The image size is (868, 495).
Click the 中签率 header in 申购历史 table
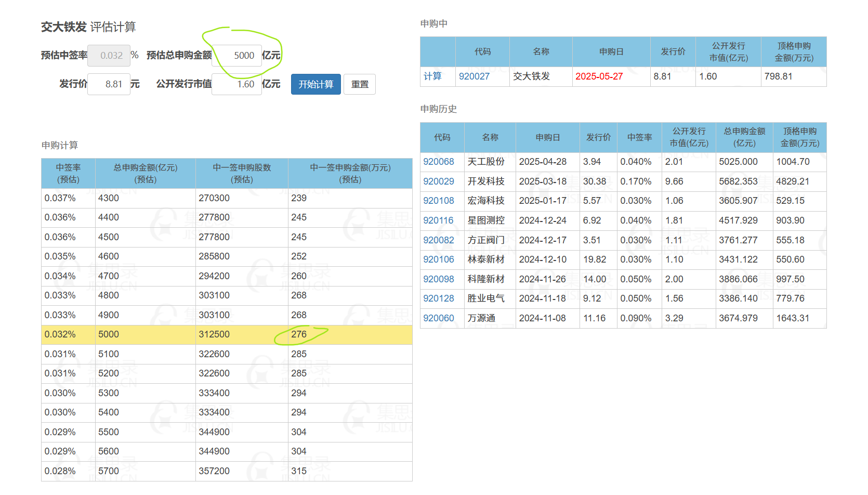[639, 137]
